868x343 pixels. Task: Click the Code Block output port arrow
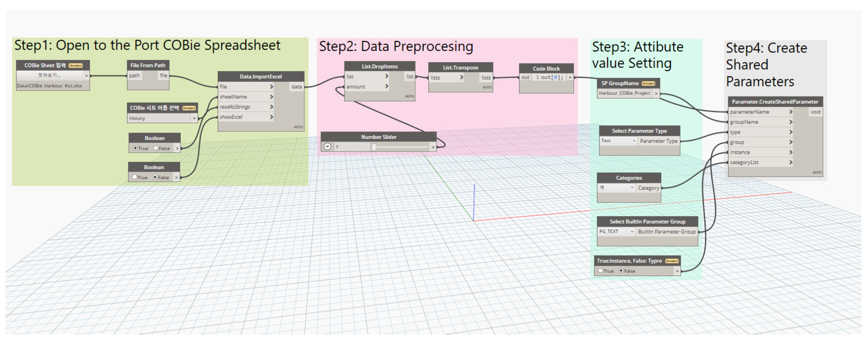tap(570, 77)
